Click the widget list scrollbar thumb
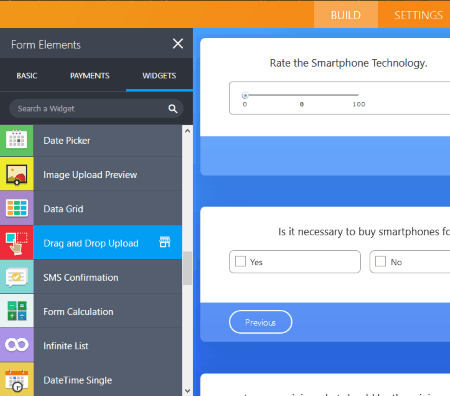The height and width of the screenshot is (396, 450). point(187,268)
